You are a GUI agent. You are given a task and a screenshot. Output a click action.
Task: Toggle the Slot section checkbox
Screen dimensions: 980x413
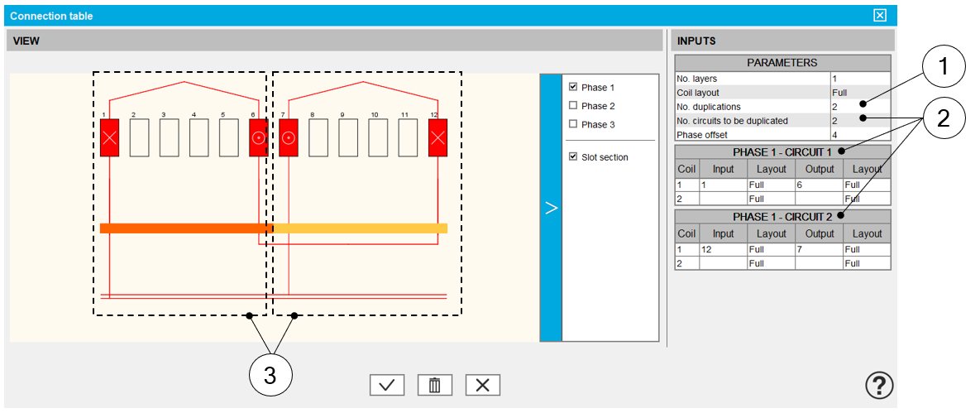click(573, 157)
